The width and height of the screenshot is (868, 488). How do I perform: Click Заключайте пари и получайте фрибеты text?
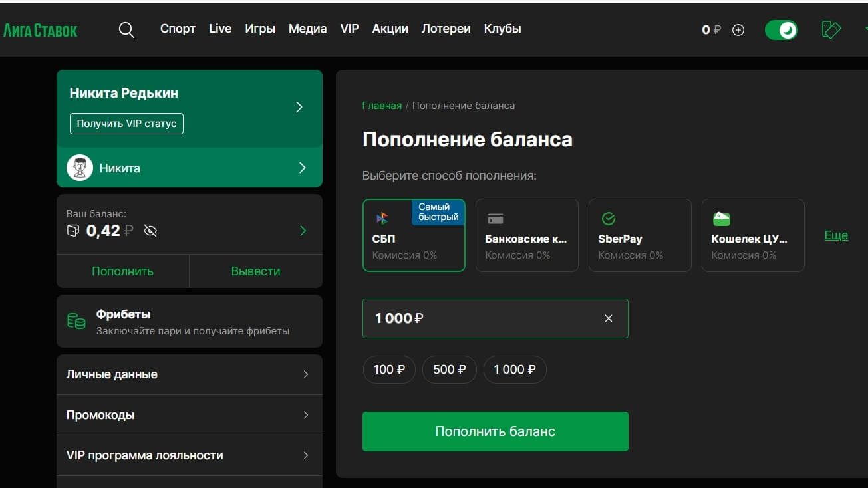click(193, 331)
